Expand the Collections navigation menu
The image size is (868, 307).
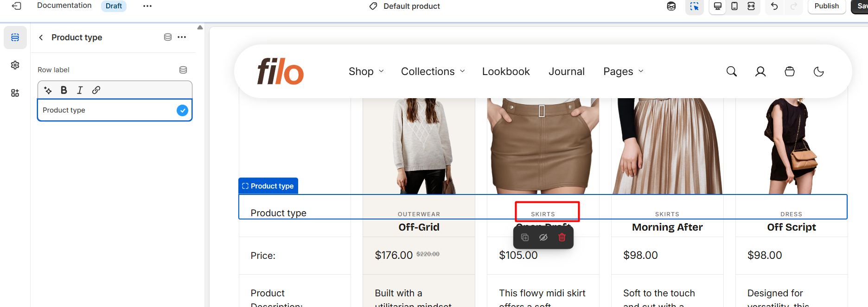(x=433, y=71)
